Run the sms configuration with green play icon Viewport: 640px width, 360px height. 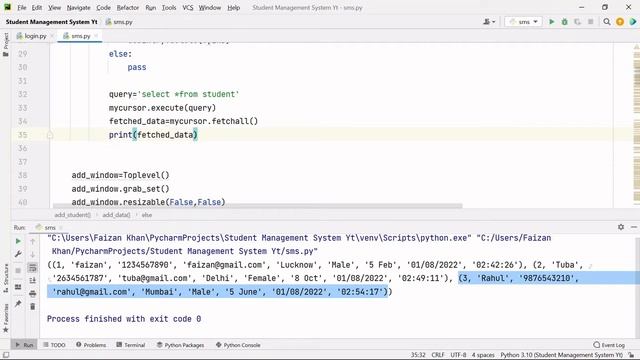pyautogui.click(x=551, y=22)
